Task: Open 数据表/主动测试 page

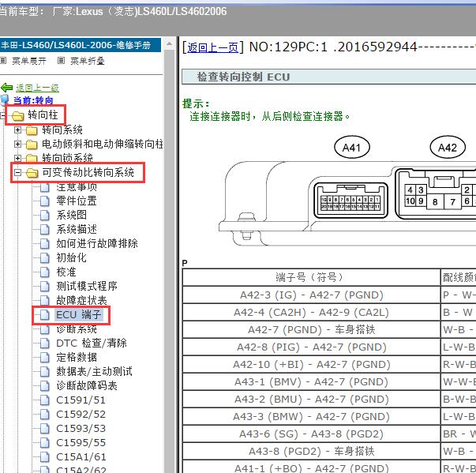Action: 95,372
